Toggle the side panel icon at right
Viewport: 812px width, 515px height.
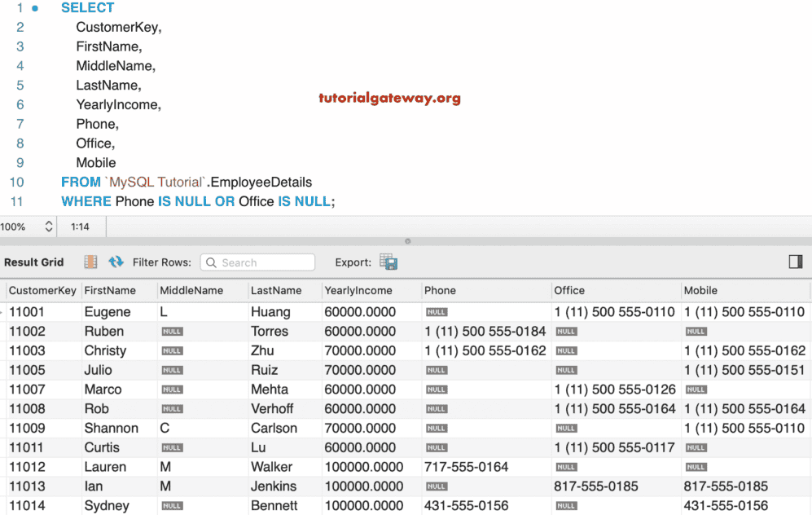pos(796,262)
